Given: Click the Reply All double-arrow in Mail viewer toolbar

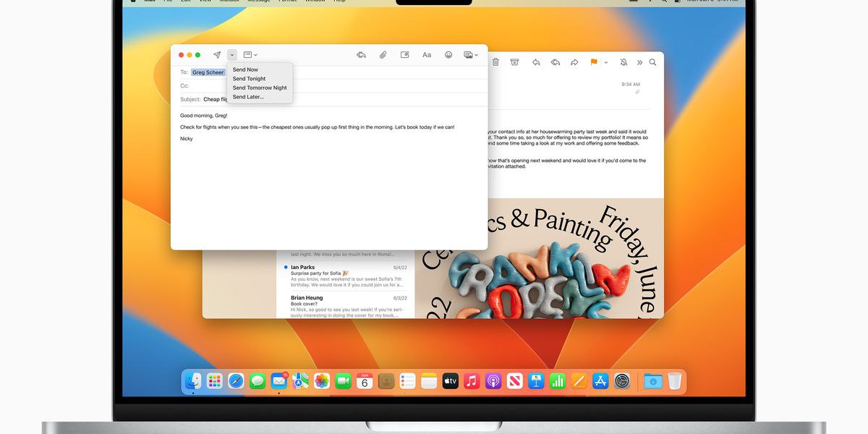Looking at the screenshot, I should coord(555,62).
